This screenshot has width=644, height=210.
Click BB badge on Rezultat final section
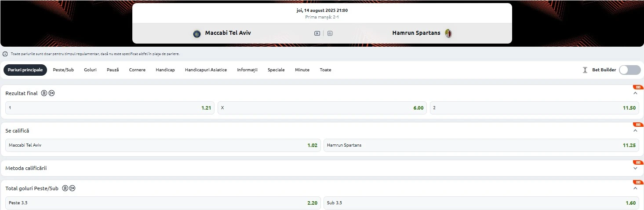638,87
